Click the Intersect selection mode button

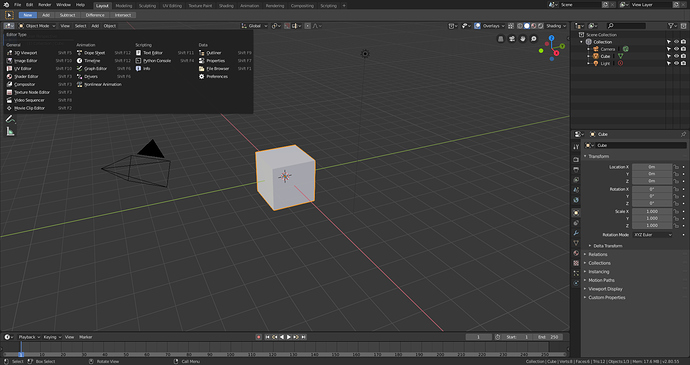123,15
